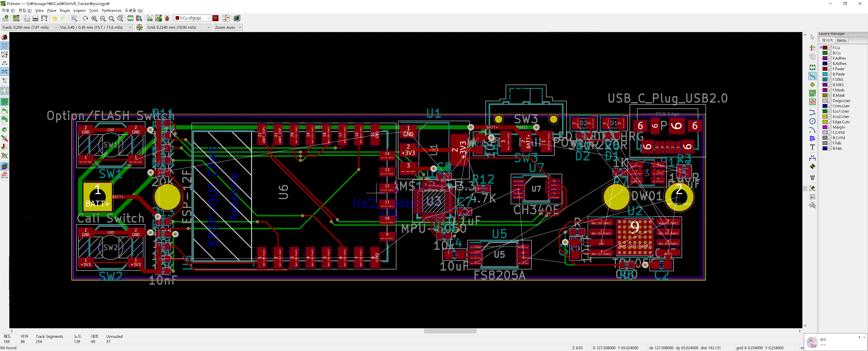Screen dimensions: 868x351
Task: Load the netlist with the NET icon
Action: pyautogui.click(x=150, y=18)
